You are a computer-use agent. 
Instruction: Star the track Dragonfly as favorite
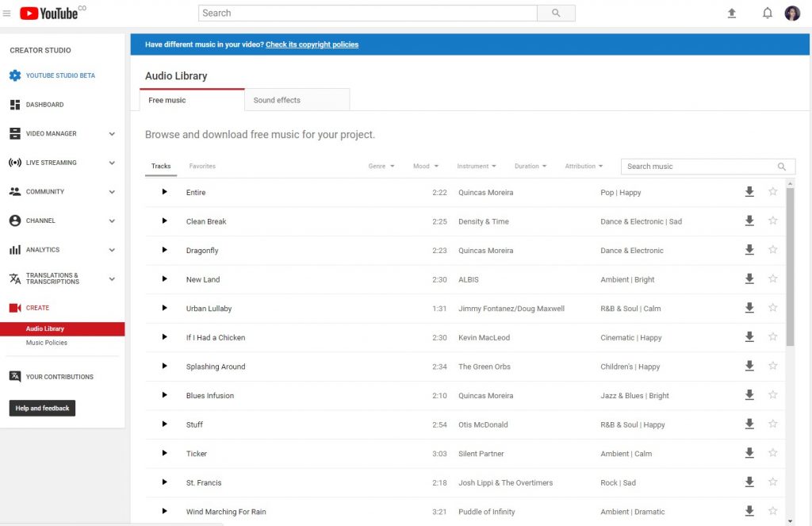pos(772,250)
